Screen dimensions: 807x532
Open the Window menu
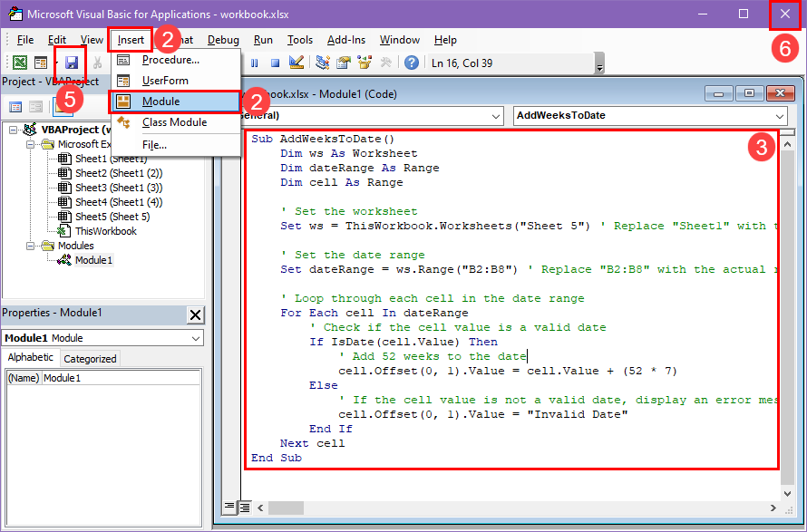[399, 40]
